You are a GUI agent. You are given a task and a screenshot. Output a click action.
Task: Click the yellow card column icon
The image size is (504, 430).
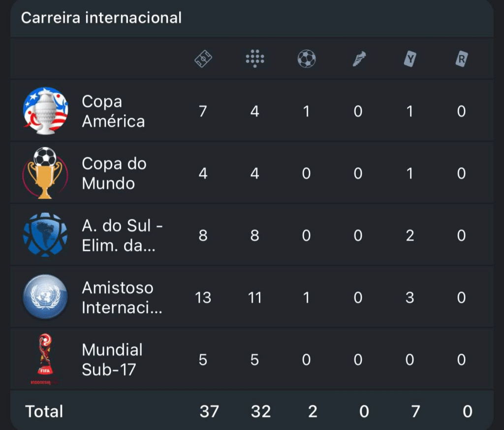click(x=409, y=60)
